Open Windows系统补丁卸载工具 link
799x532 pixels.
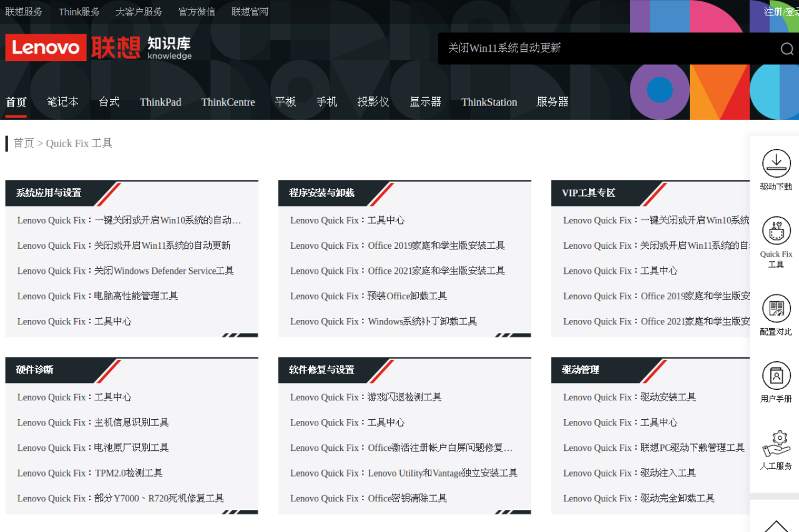pos(383,321)
